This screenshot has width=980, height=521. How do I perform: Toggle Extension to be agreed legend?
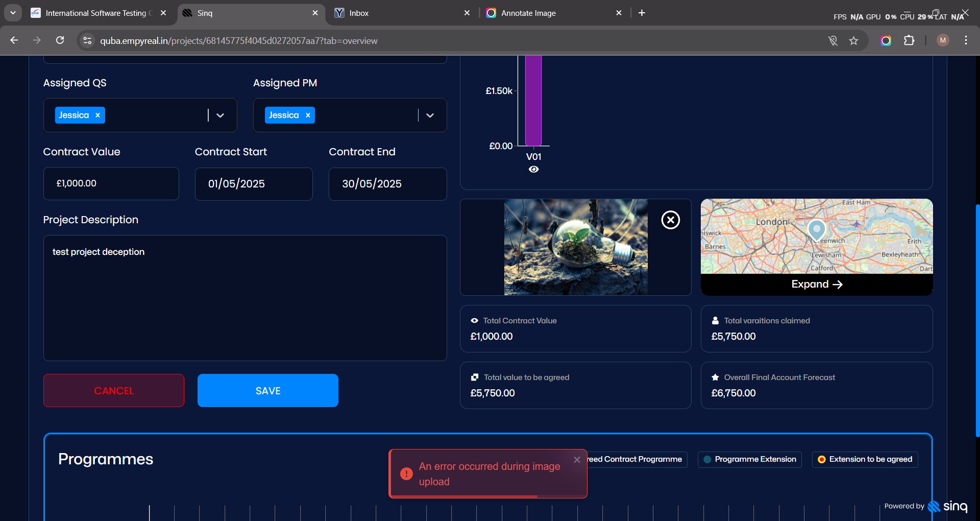point(865,459)
